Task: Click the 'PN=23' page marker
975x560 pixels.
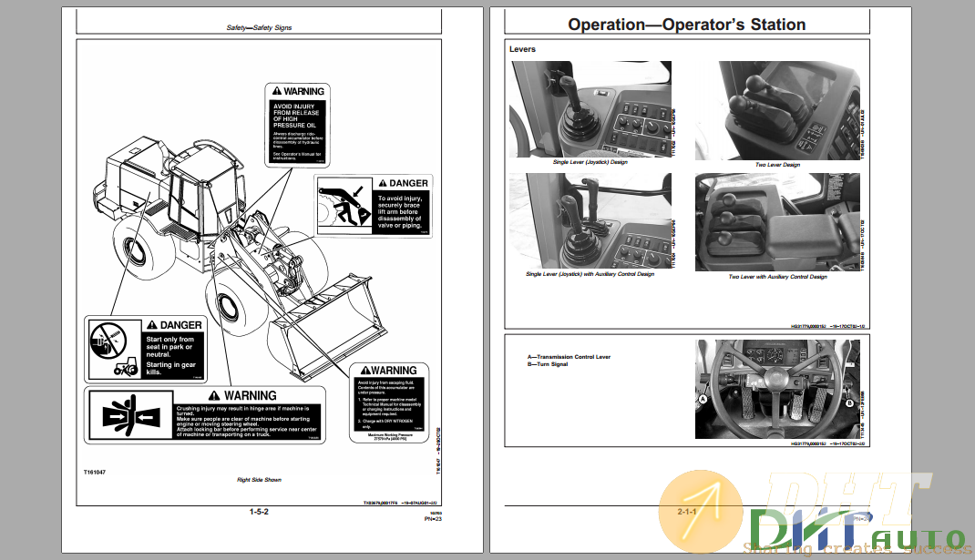Action: [x=434, y=519]
